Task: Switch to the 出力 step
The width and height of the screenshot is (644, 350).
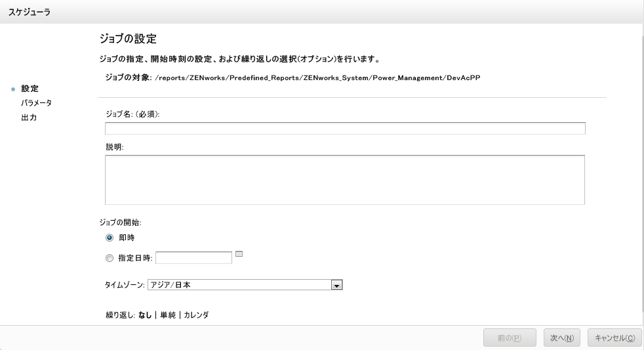Action: click(x=29, y=118)
